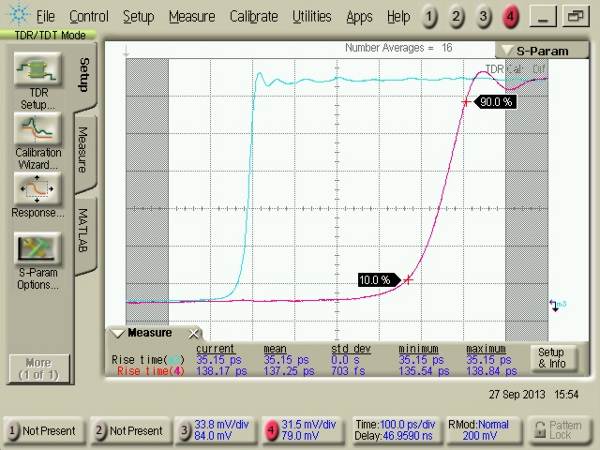This screenshot has height=450, width=600.
Task: Expand the S-Param panel dropdown
Action: coord(510,50)
